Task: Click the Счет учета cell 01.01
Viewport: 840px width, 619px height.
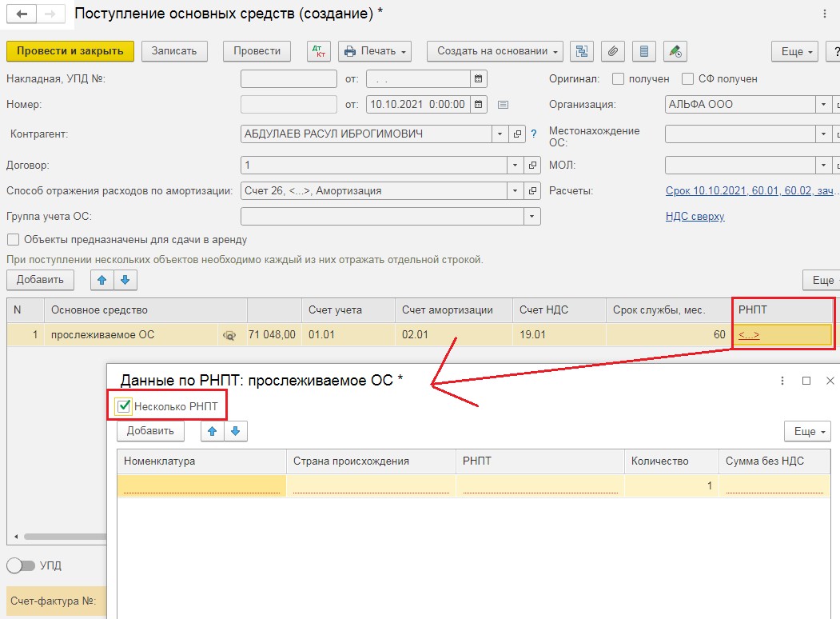Action: [348, 335]
